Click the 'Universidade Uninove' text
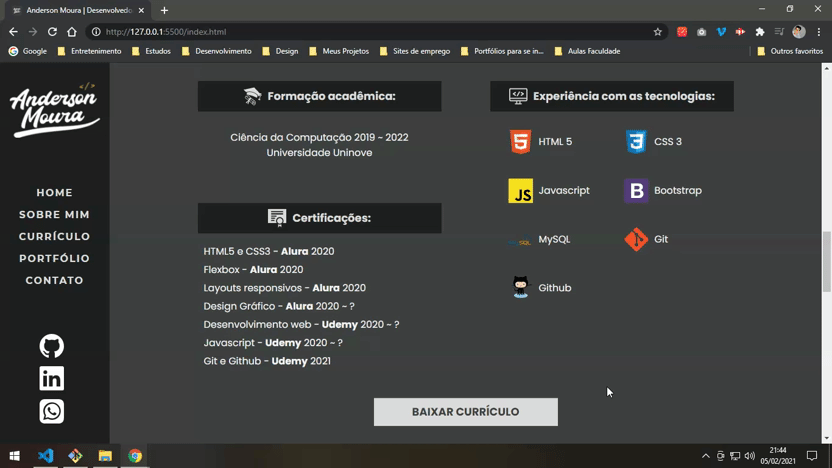 319,153
